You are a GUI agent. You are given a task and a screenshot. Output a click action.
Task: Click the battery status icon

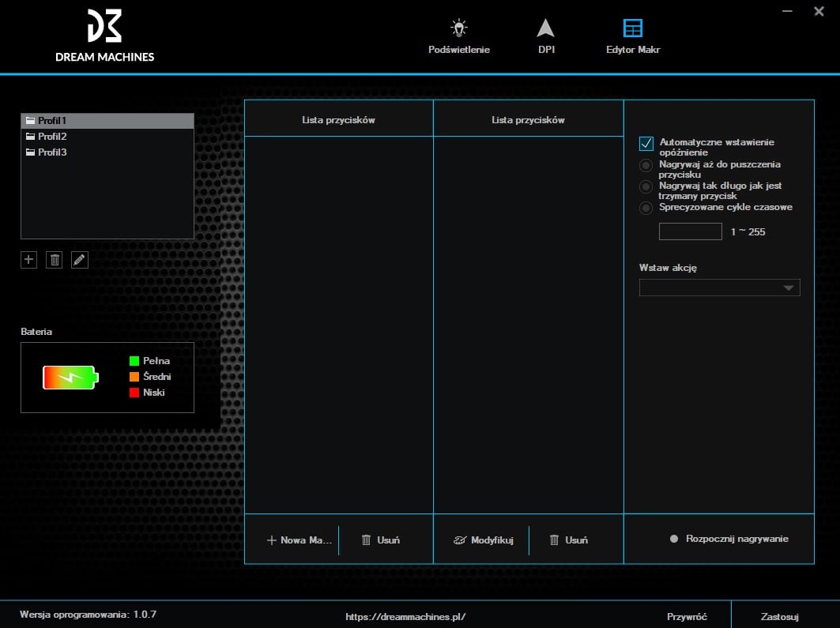71,378
